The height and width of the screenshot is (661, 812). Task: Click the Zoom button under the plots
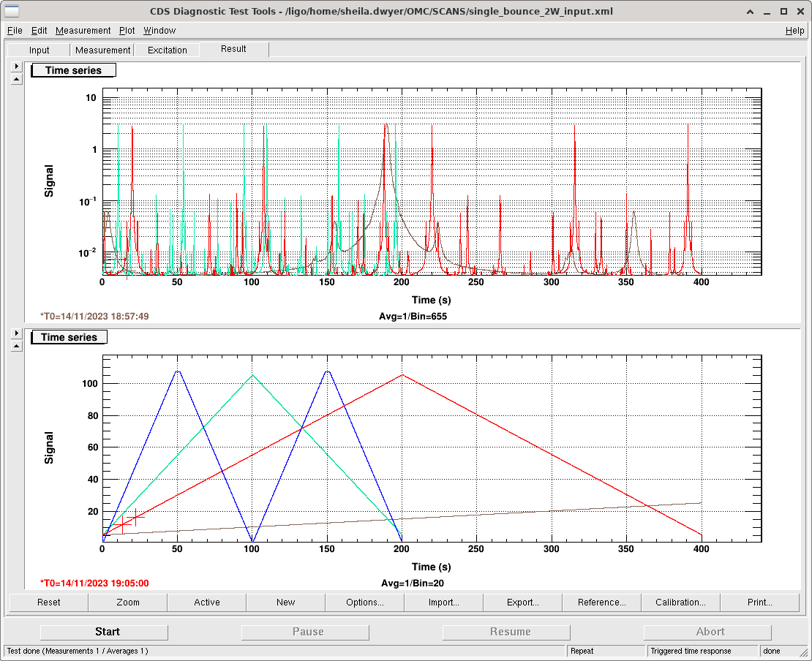point(127,603)
